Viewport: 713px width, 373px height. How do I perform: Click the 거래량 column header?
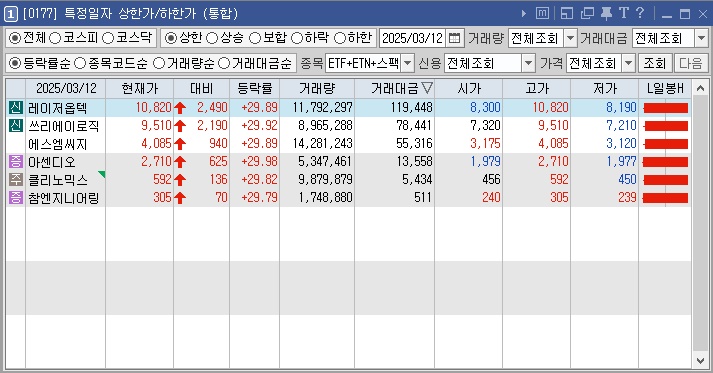pos(317,88)
